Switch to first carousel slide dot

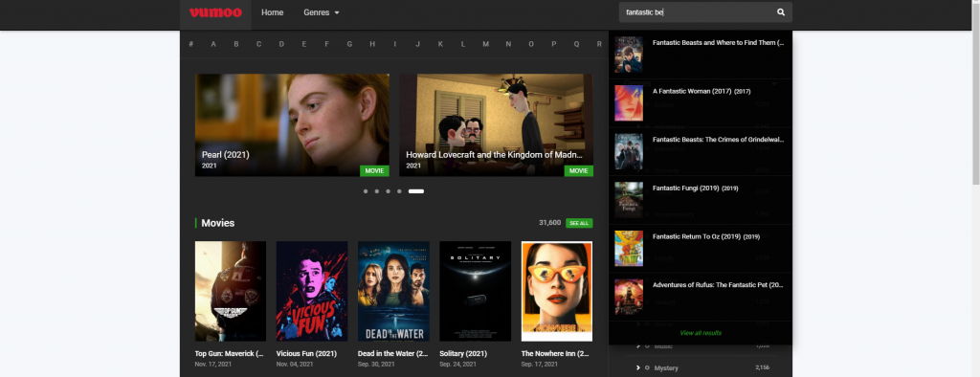pos(366,191)
